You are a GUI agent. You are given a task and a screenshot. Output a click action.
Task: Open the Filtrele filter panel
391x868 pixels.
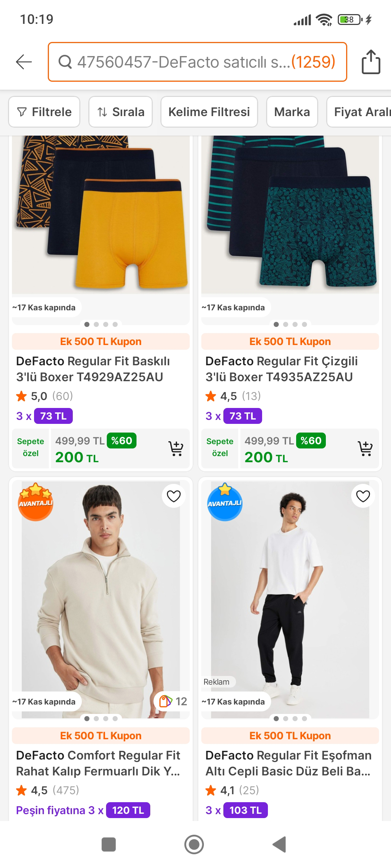44,112
